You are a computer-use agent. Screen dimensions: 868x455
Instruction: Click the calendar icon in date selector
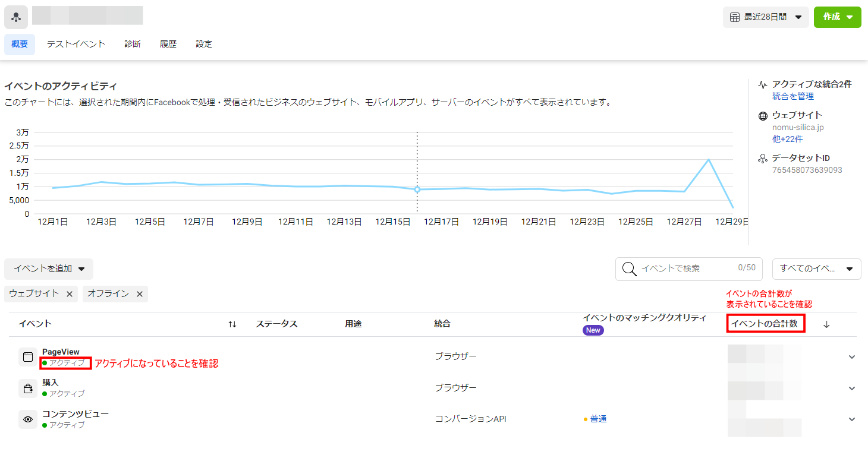(734, 17)
